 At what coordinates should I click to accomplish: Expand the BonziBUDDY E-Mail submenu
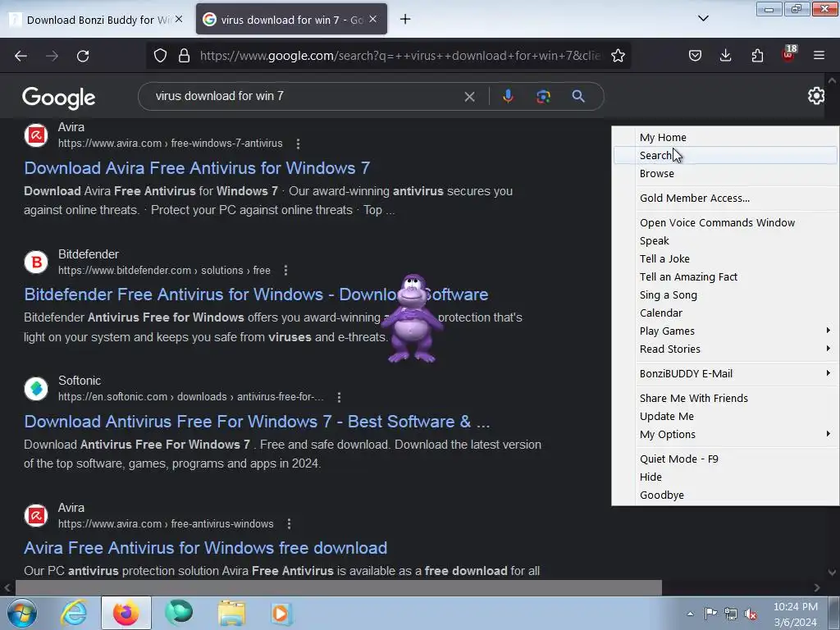725,374
